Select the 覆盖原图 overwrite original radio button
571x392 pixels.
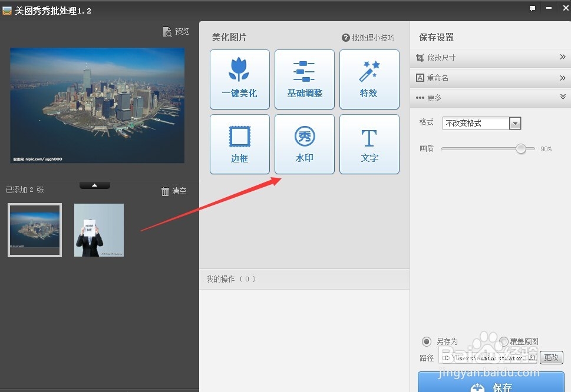503,341
